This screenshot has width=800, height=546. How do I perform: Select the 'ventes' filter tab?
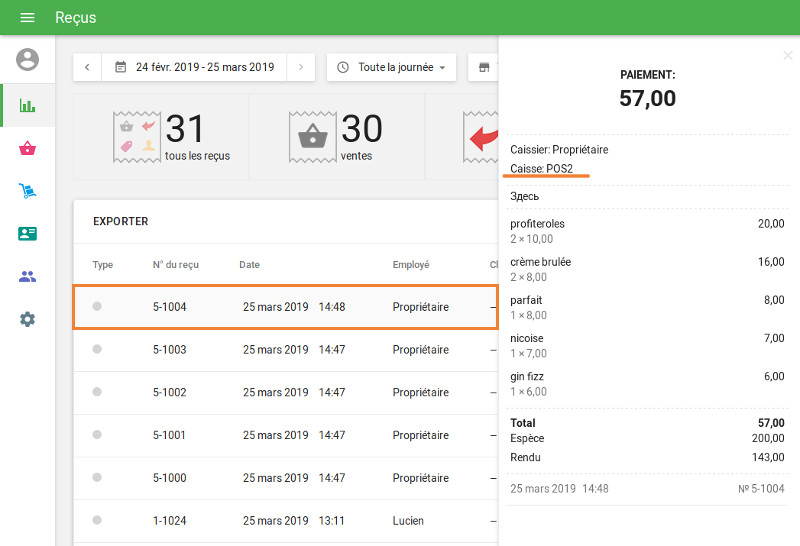coord(337,137)
